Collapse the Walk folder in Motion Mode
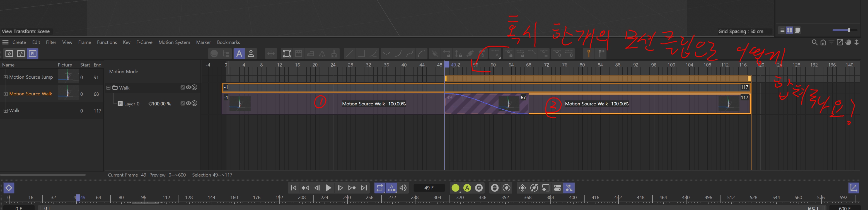This screenshot has width=868, height=210. pos(108,88)
